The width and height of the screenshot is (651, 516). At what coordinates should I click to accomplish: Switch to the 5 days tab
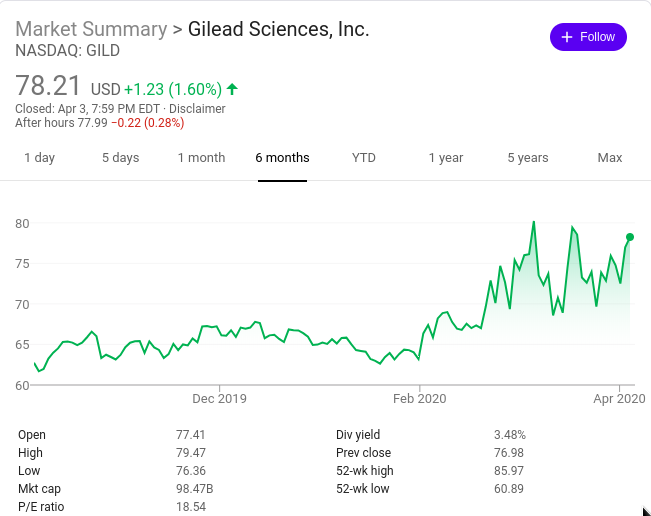tap(121, 158)
